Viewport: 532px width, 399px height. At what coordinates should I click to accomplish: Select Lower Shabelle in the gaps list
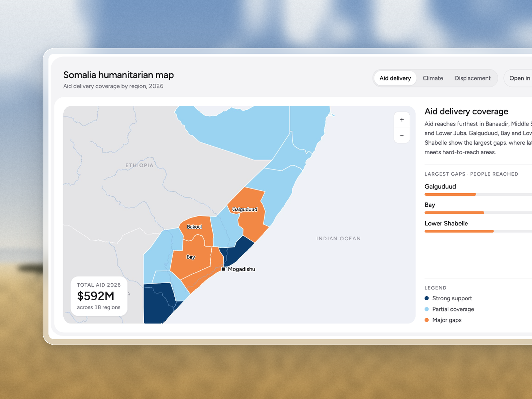coord(446,224)
